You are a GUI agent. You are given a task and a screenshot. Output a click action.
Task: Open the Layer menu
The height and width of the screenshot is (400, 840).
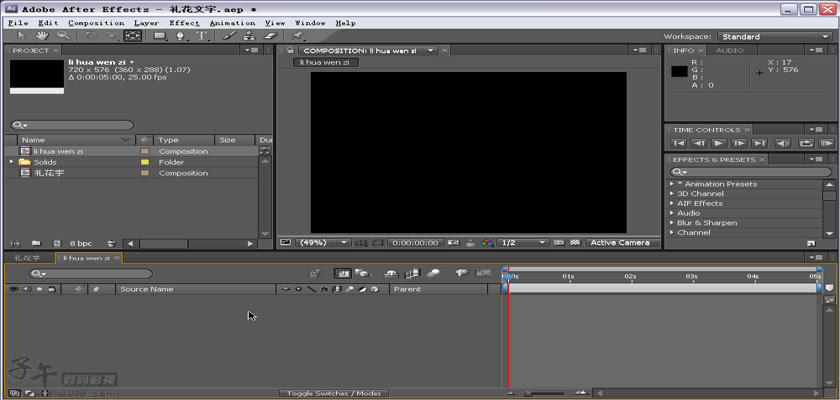[147, 23]
